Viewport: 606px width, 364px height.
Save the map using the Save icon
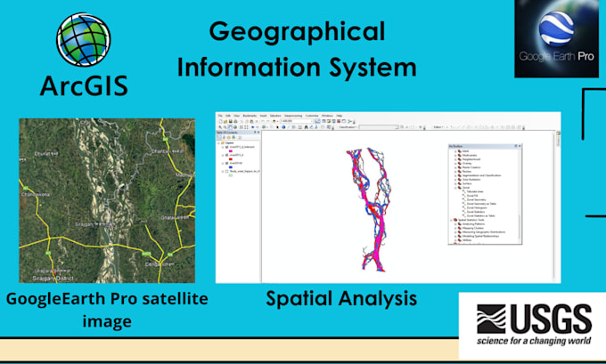pos(230,121)
